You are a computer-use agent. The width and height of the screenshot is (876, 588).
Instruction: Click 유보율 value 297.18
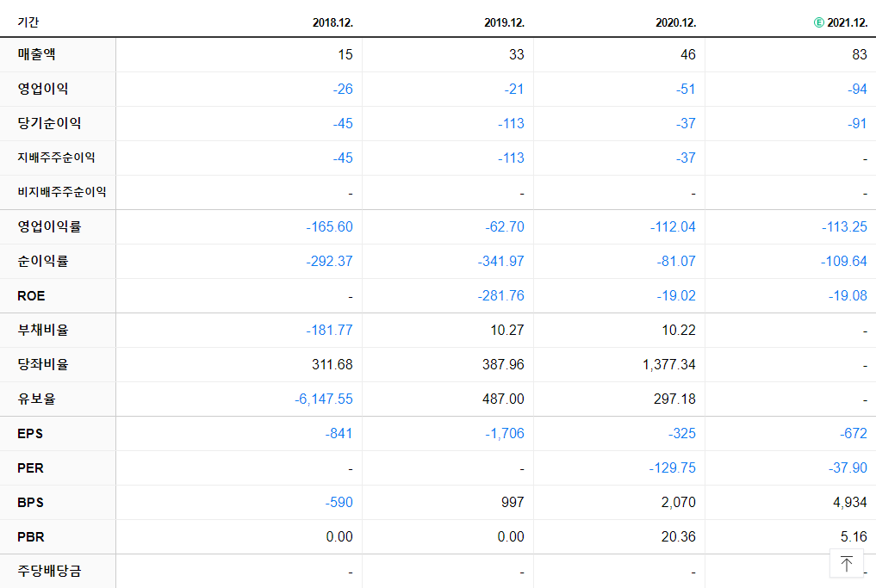coord(675,399)
